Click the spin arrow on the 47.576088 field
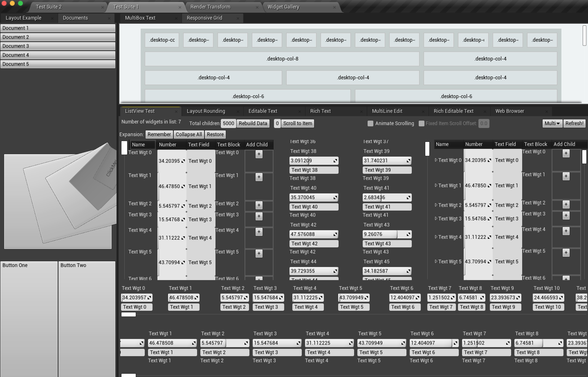 335,235
